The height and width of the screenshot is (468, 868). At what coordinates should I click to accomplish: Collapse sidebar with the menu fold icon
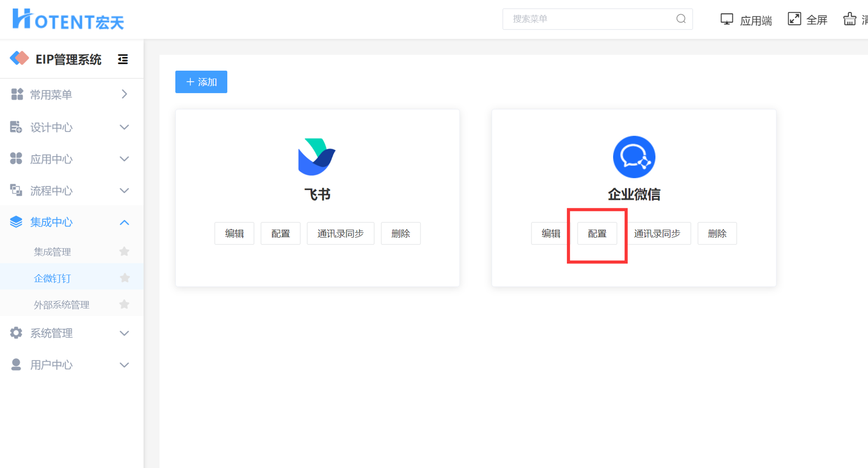tap(123, 59)
